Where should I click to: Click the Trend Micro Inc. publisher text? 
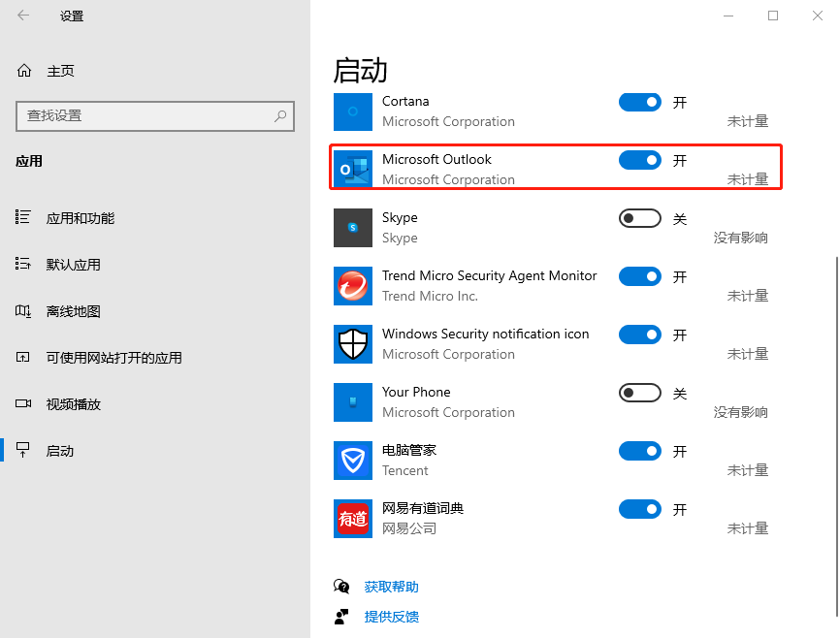[430, 296]
